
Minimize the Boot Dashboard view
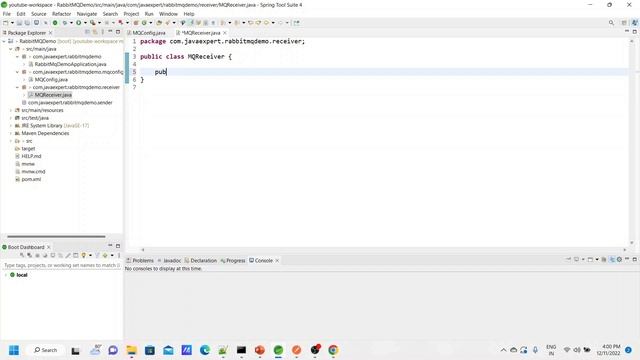click(110, 246)
